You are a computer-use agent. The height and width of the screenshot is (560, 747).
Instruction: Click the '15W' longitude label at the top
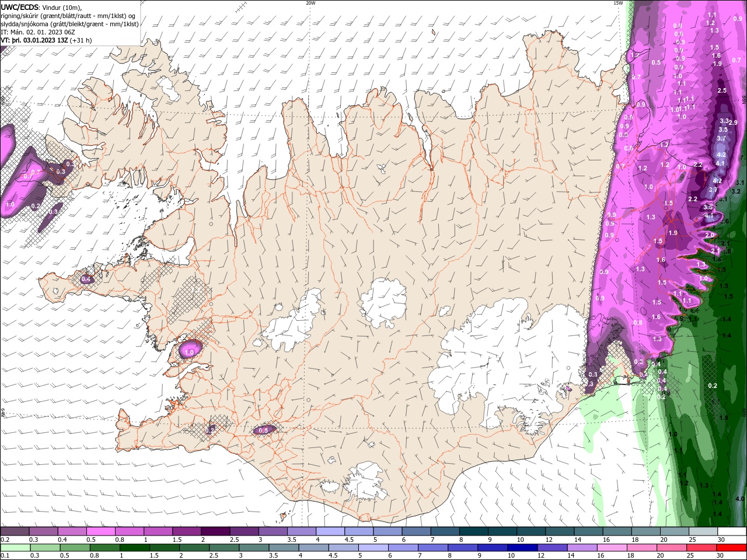pos(618,3)
